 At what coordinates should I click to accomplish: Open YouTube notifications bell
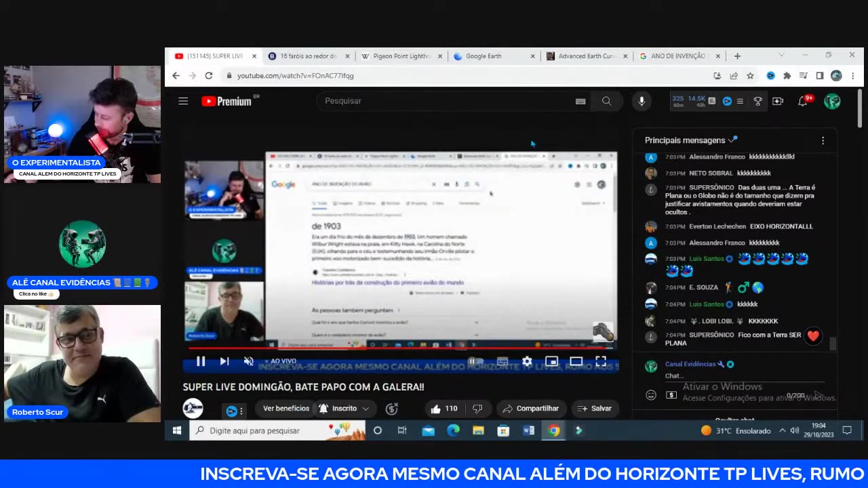click(803, 101)
